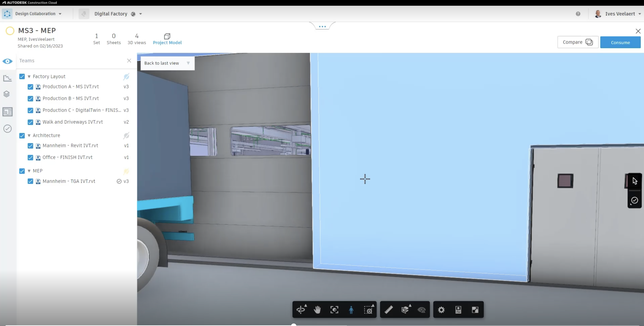The height and width of the screenshot is (326, 644).
Task: Activate the Section Box tool
Action: 405,310
